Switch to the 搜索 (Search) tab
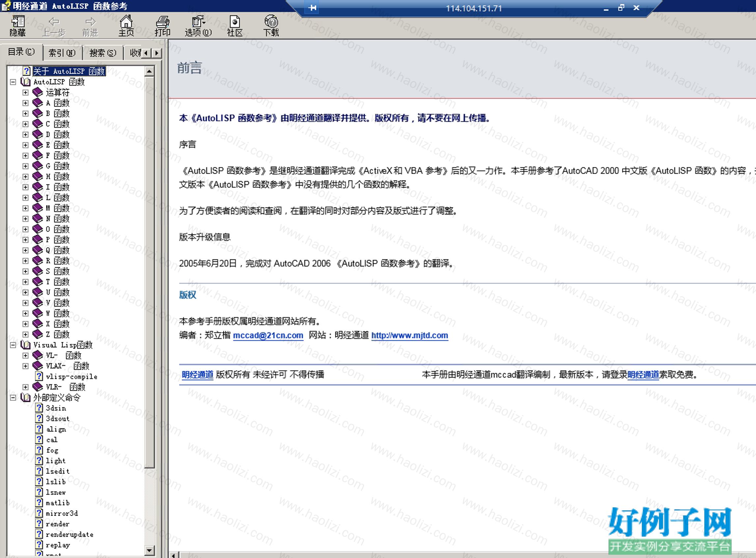Viewport: 756px width, 558px height. (x=102, y=53)
